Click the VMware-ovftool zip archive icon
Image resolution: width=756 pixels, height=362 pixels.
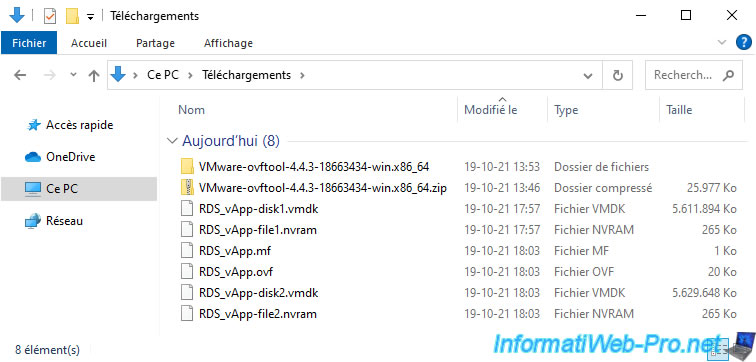187,188
